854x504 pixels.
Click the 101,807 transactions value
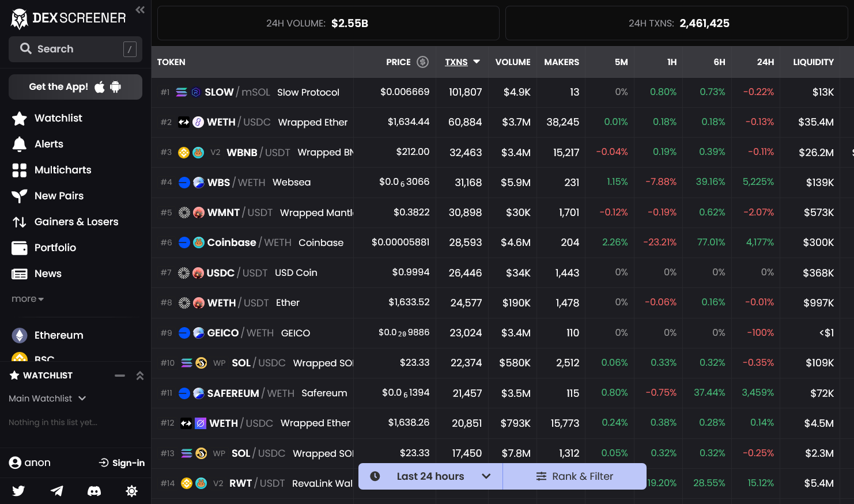click(x=466, y=92)
